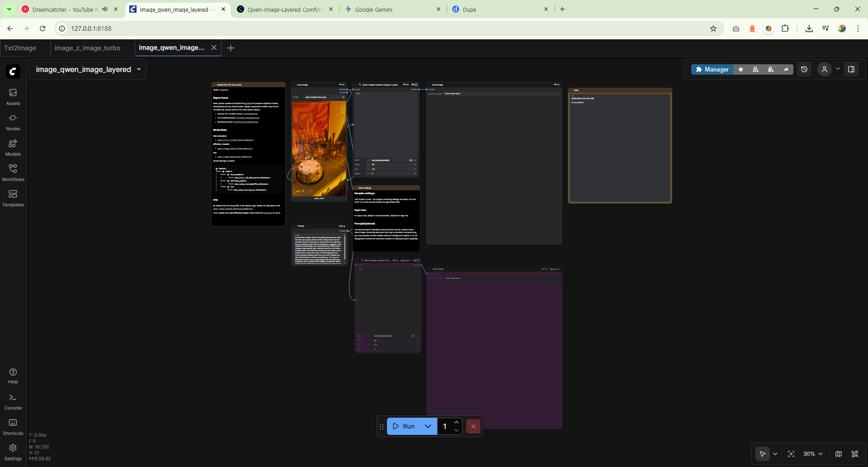This screenshot has height=467, width=868.
Task: Open the Models sidebar panel
Action: click(13, 147)
